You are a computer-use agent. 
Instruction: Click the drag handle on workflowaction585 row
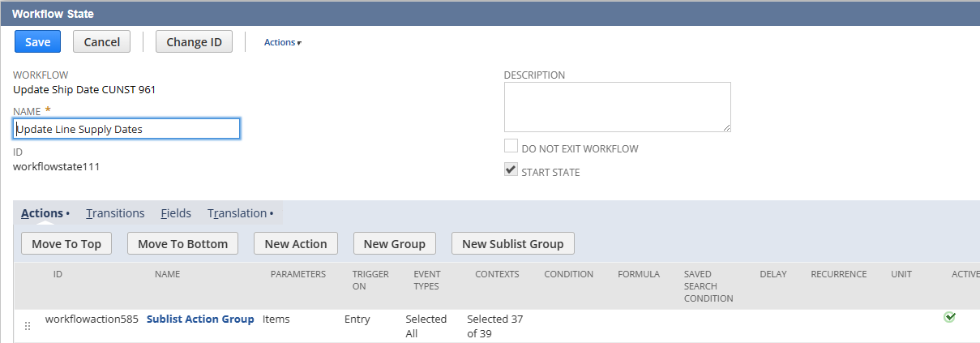[x=28, y=326]
